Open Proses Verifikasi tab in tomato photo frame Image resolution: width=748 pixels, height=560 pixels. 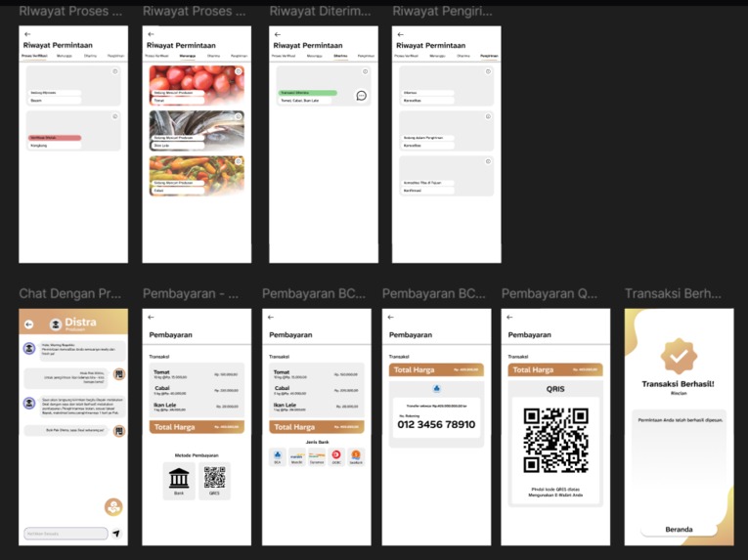coord(157,56)
